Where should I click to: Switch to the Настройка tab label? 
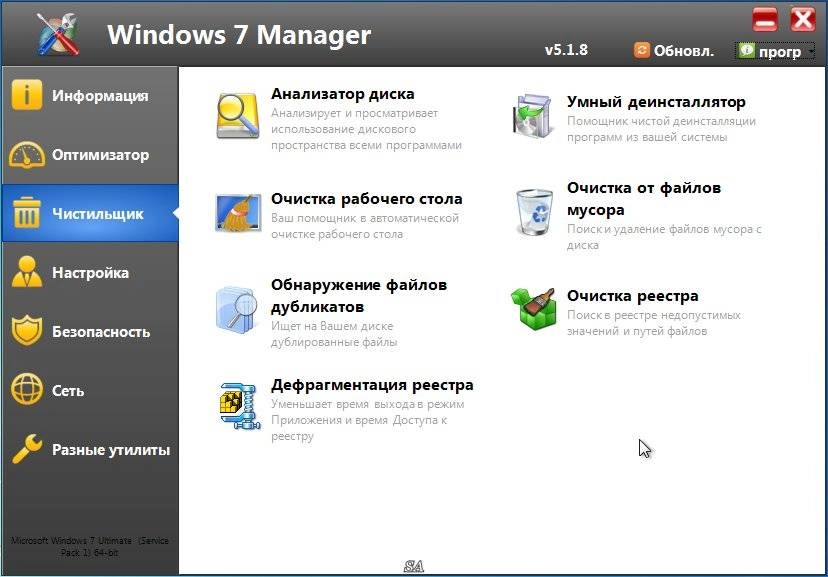click(x=90, y=272)
